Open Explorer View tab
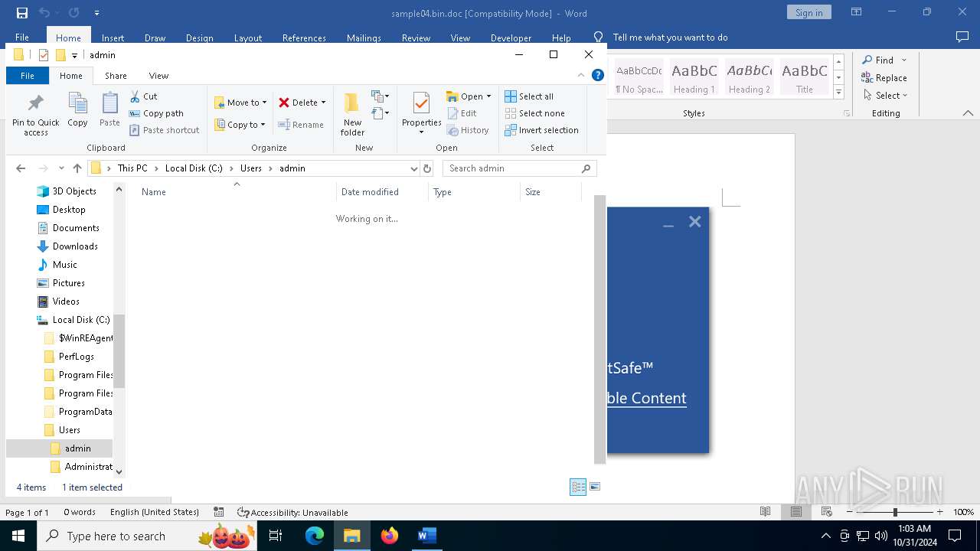980x551 pixels. [158, 76]
